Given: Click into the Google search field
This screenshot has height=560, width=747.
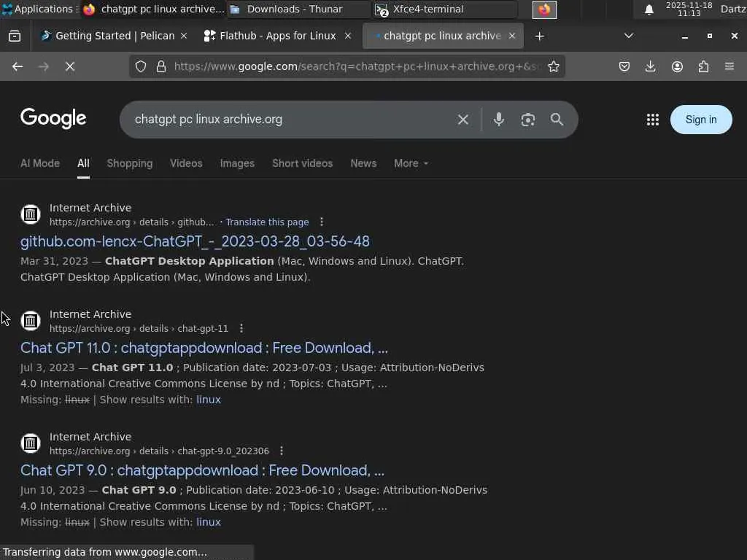Looking at the screenshot, I should [292, 120].
